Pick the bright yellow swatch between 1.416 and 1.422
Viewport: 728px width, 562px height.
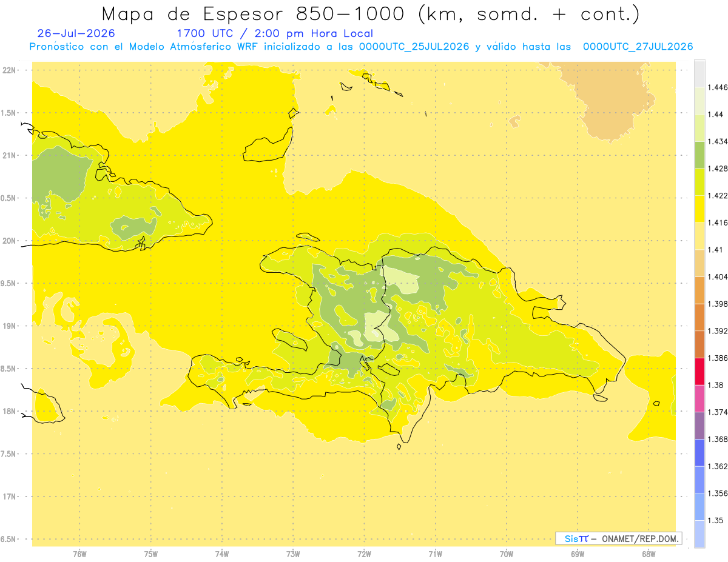coord(699,209)
